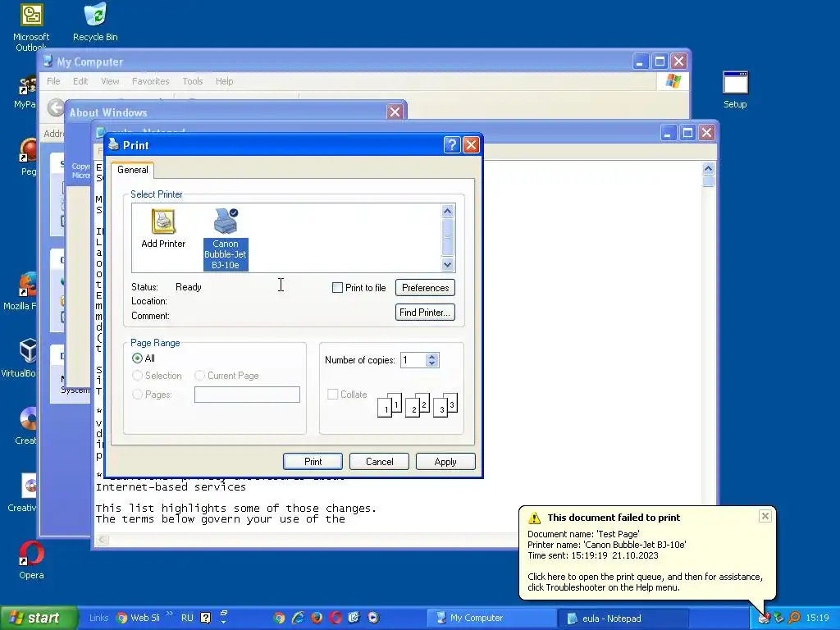The image size is (840, 630).
Task: Open printer Preferences
Action: click(426, 288)
